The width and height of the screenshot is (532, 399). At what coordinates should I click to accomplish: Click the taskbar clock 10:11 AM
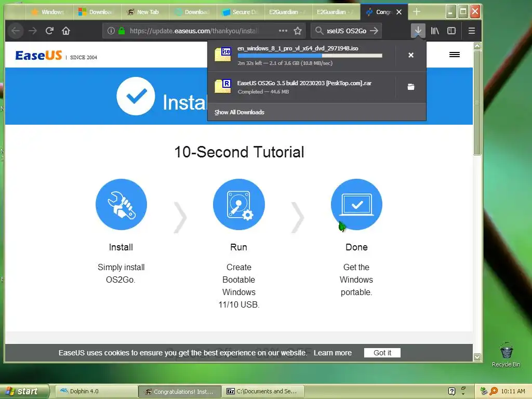tap(513, 391)
